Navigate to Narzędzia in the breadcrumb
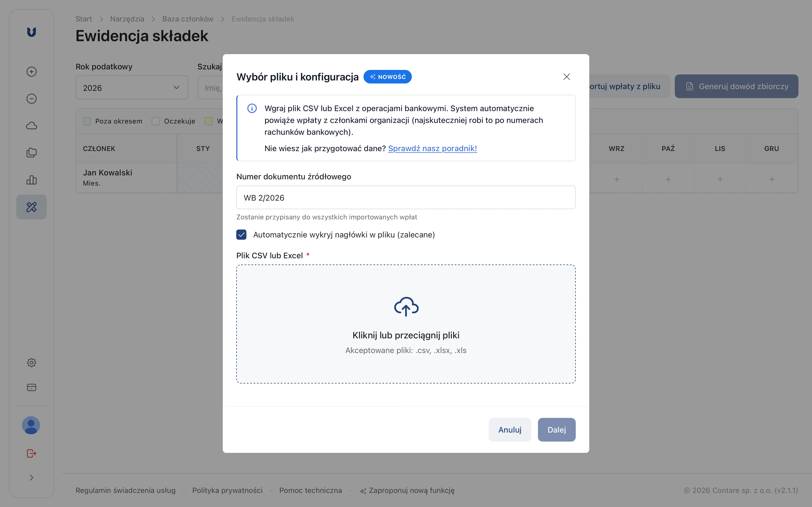 click(127, 19)
